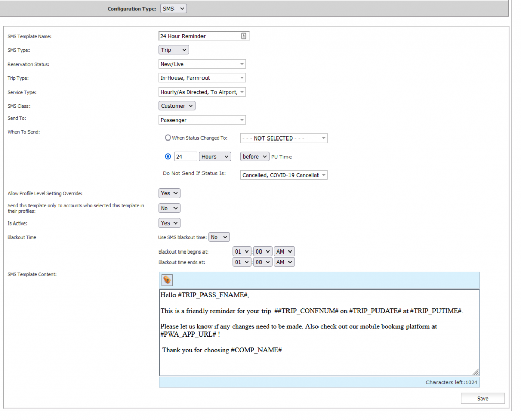
Task: Open the Configuration Type dropdown
Action: click(173, 9)
